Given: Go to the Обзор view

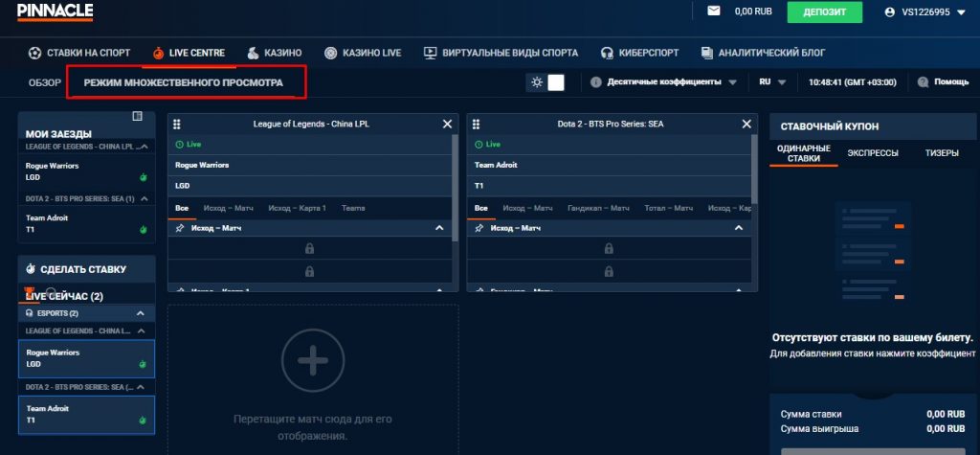Looking at the screenshot, I should click(x=45, y=82).
